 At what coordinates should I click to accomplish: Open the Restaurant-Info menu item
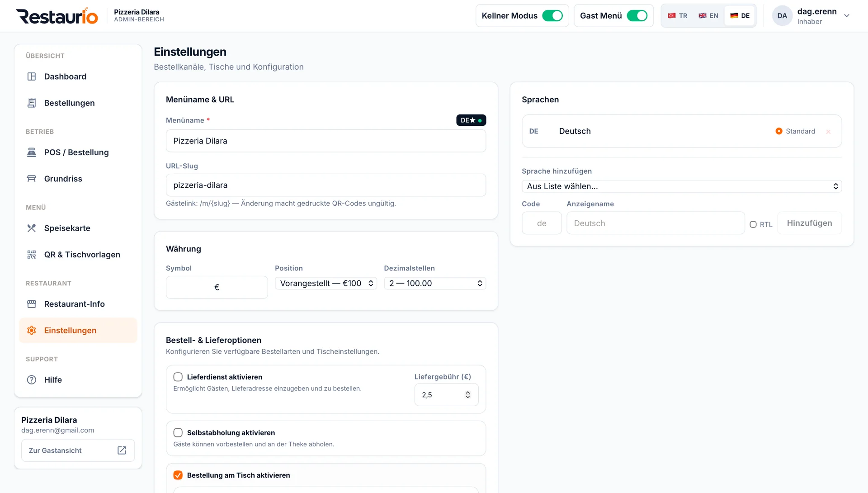[x=78, y=304]
